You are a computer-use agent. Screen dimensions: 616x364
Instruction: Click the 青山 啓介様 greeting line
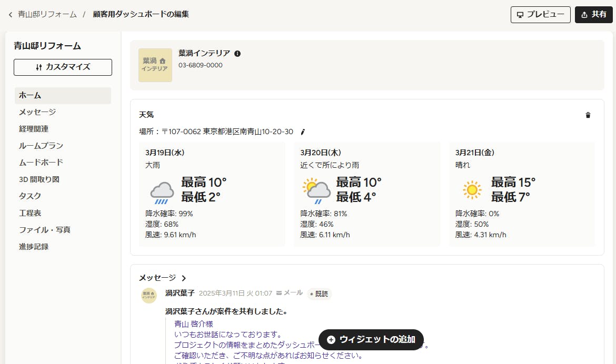[194, 324]
